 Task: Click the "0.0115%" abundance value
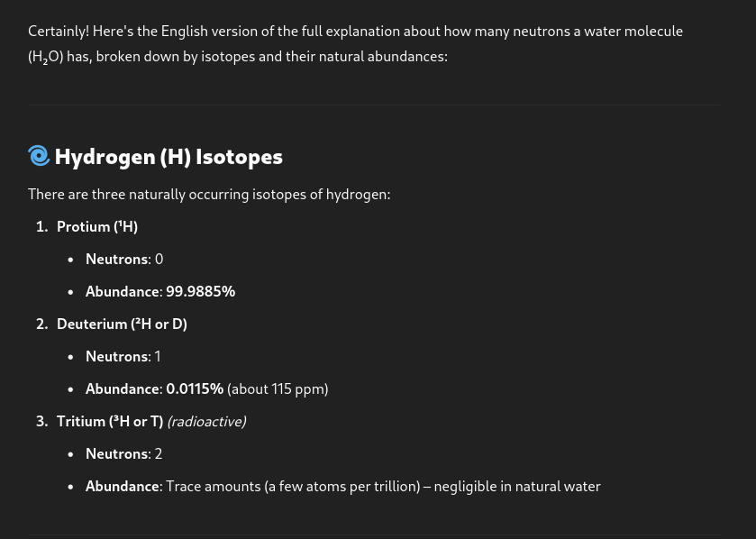click(x=195, y=388)
